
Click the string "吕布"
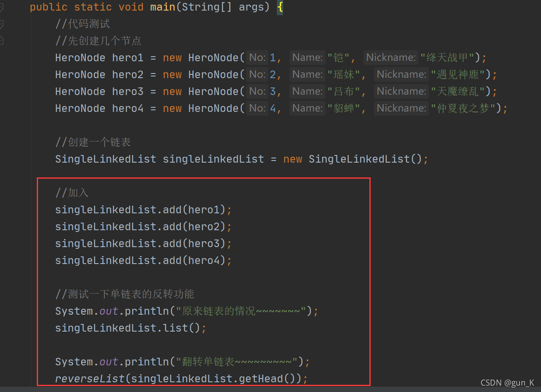tap(343, 92)
